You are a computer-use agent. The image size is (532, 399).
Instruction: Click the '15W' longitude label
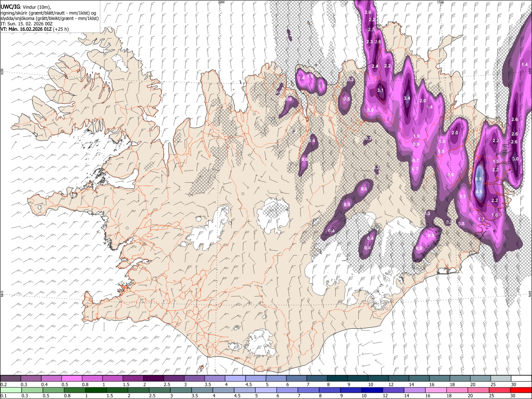[440, 2]
